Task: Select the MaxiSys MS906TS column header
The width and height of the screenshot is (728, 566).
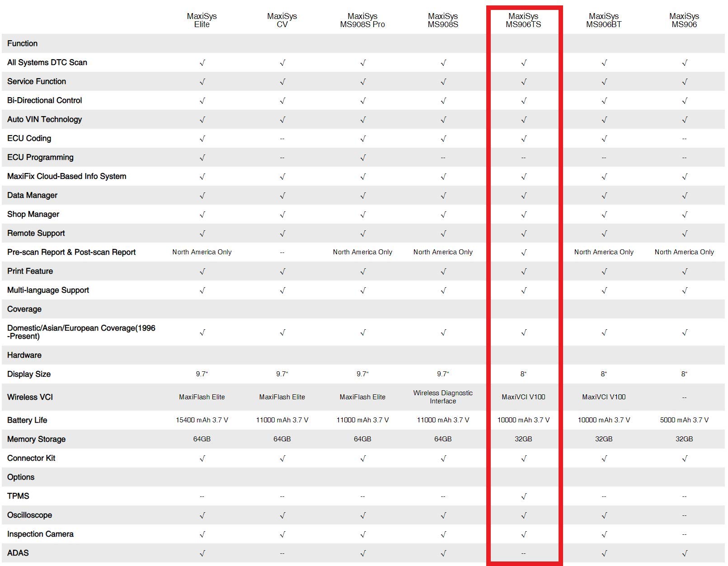Action: [x=523, y=20]
